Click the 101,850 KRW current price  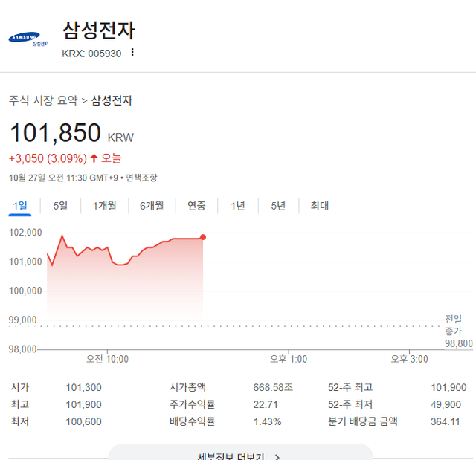(55, 133)
